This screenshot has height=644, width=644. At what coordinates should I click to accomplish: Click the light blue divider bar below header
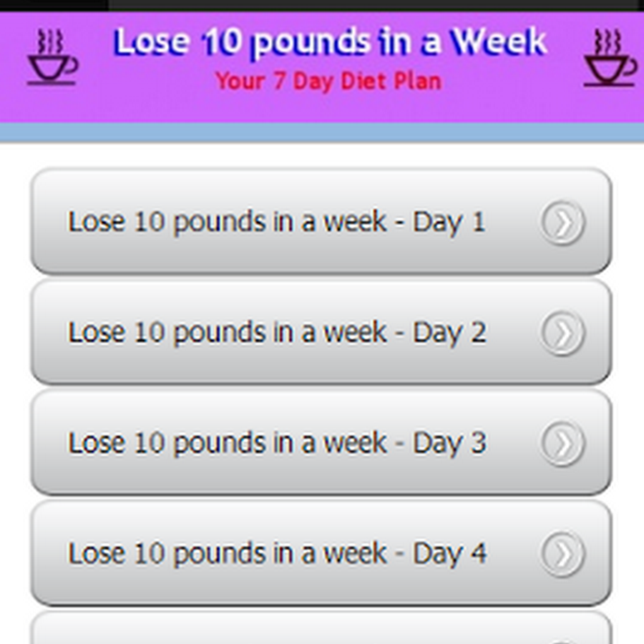point(322,132)
